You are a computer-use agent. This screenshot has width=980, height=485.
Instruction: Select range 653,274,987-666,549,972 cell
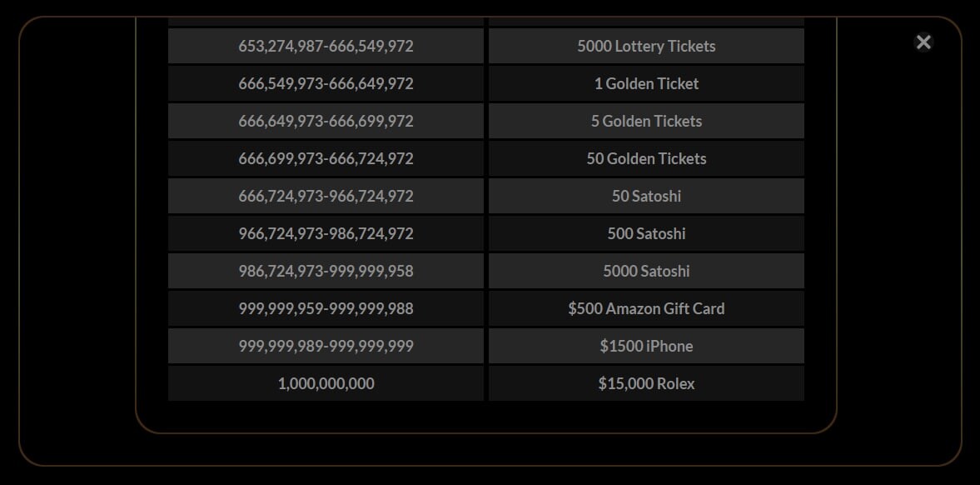tap(326, 46)
